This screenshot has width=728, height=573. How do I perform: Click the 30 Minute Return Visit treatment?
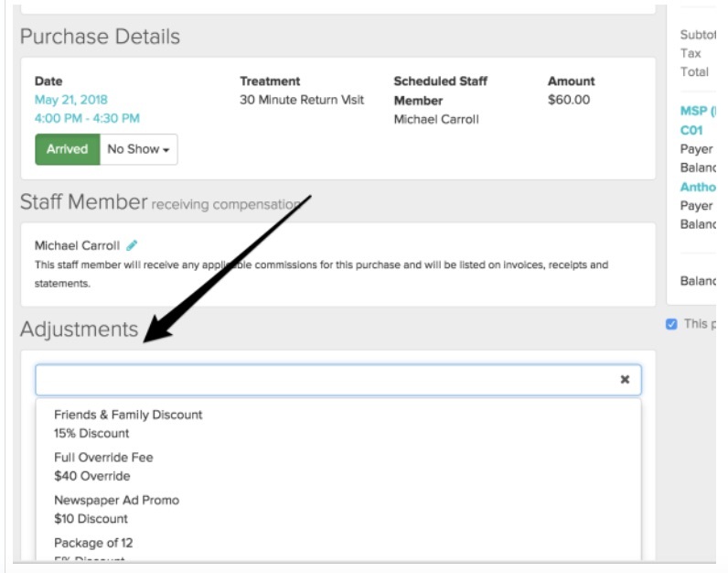click(x=302, y=100)
